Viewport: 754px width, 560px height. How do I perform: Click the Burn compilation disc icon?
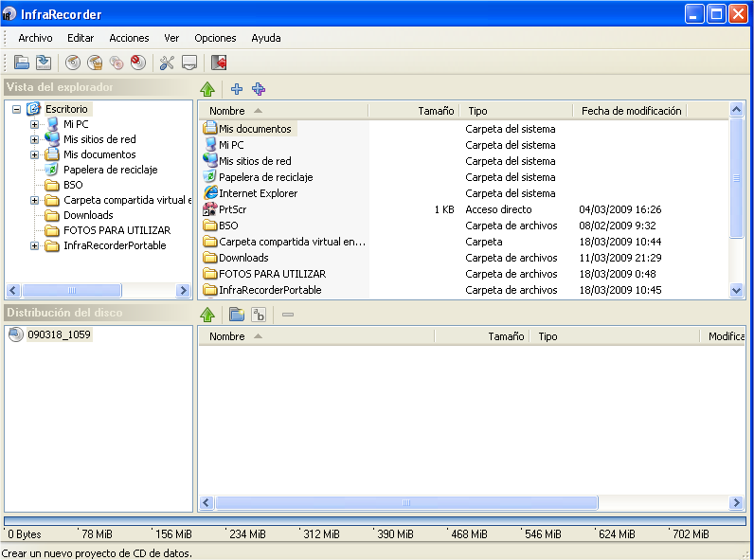tap(73, 63)
